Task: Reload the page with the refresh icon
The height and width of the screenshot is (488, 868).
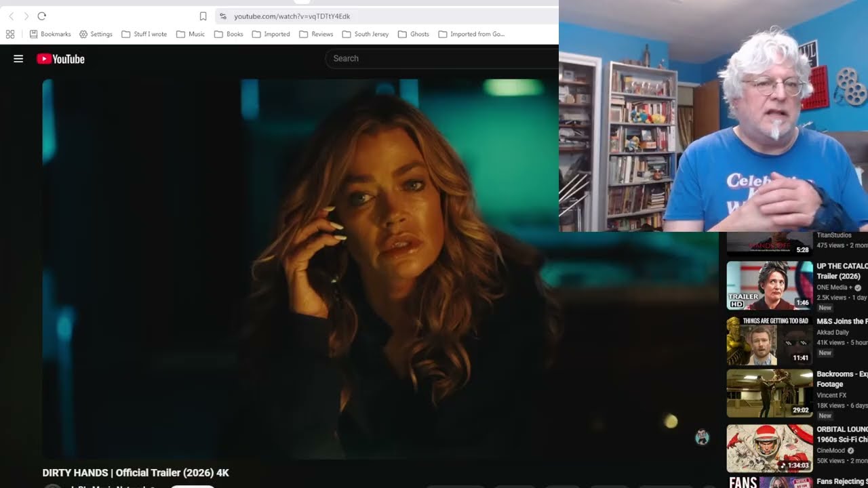Action: [x=42, y=16]
